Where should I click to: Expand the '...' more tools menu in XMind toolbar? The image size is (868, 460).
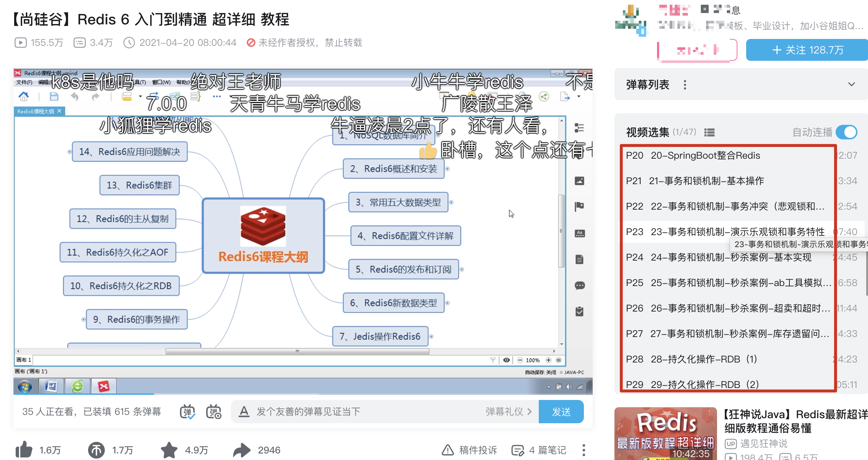[217, 96]
